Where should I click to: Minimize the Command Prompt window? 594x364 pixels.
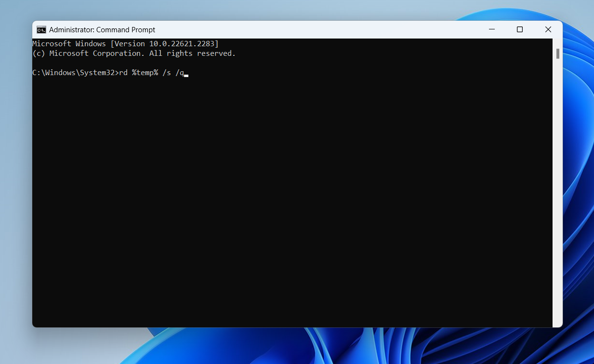point(491,29)
